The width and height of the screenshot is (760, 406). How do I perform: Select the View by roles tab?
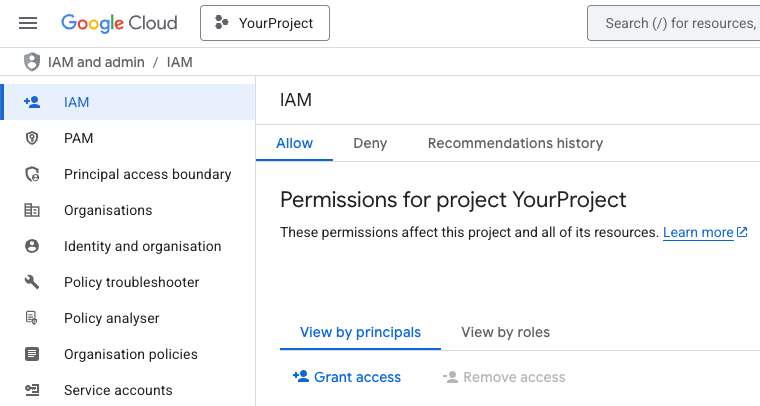(506, 332)
